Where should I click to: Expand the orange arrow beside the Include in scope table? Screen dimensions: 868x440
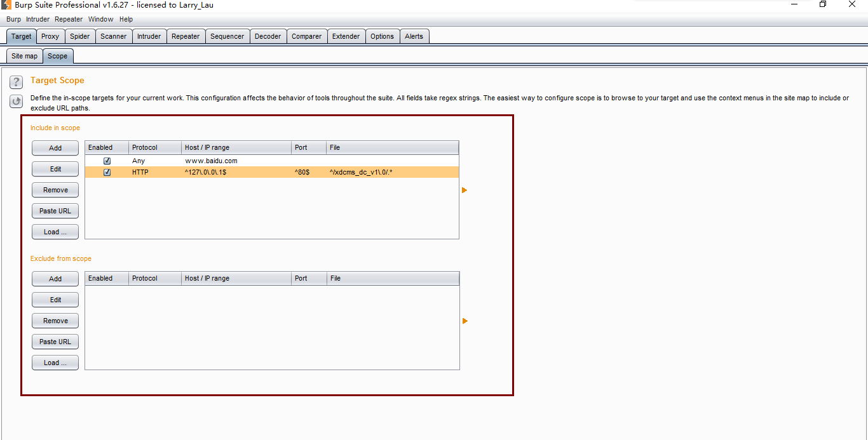pyautogui.click(x=465, y=190)
